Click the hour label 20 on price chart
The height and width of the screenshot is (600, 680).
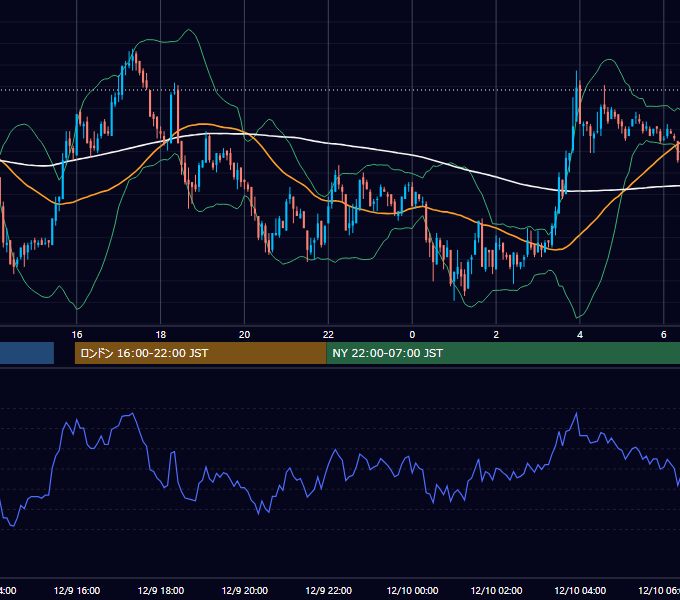pyautogui.click(x=245, y=335)
